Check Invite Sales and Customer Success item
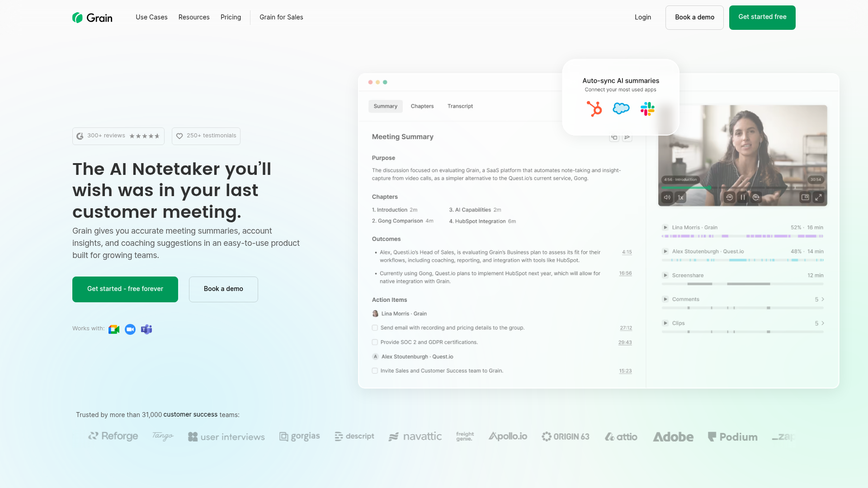868x488 pixels. click(375, 371)
